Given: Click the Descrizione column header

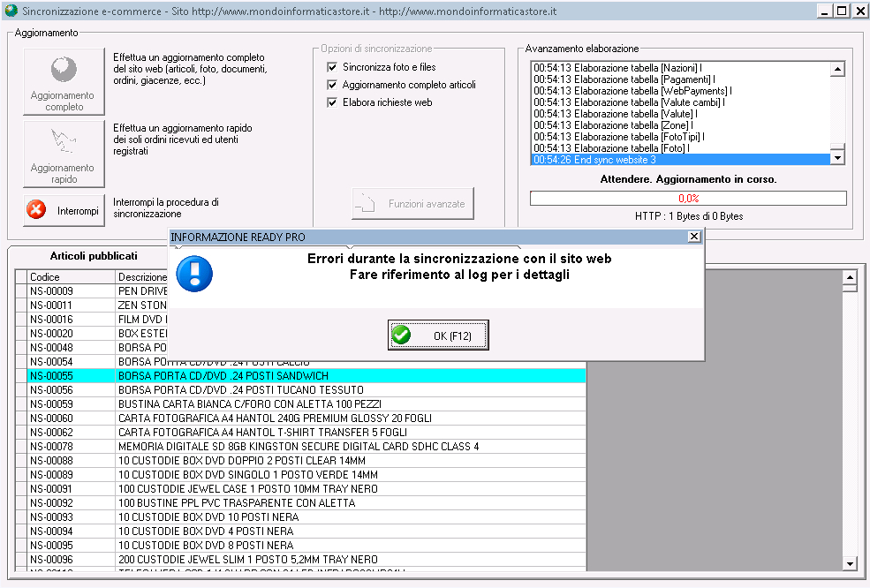Looking at the screenshot, I should [142, 277].
